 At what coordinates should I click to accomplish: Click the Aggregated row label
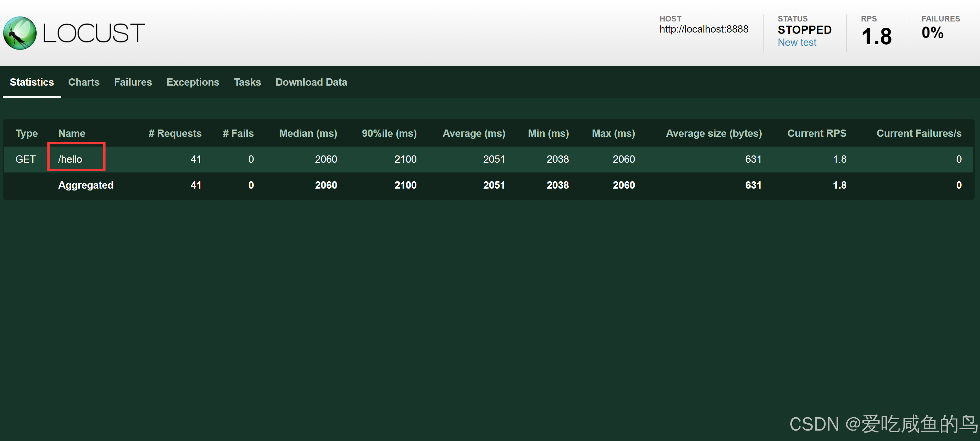tap(86, 185)
